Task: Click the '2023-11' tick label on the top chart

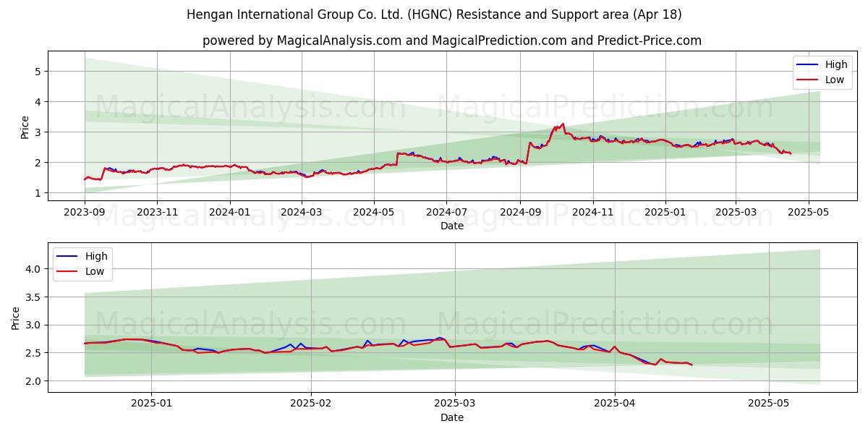Action: click(157, 213)
